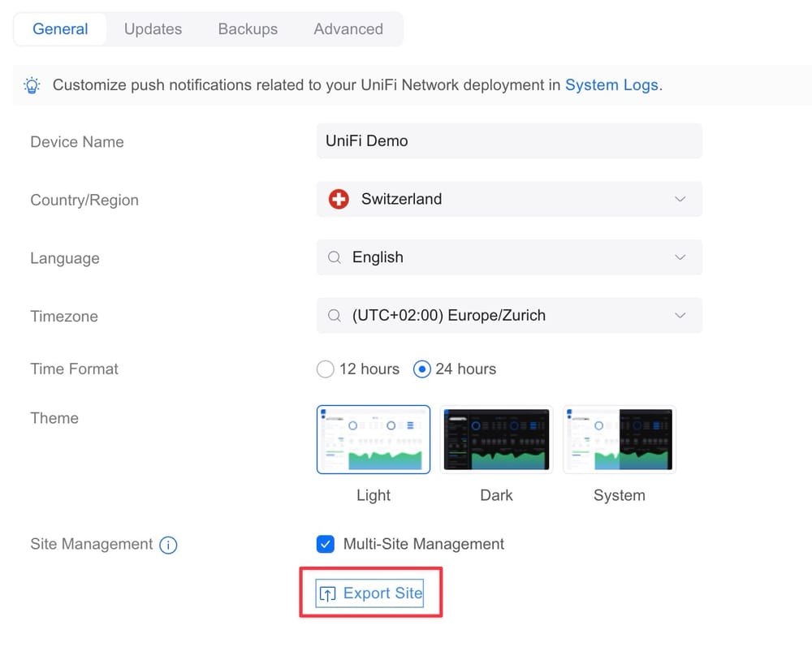Open the Europe/Zurich timezone combo box
The width and height of the screenshot is (812, 660).
(509, 315)
